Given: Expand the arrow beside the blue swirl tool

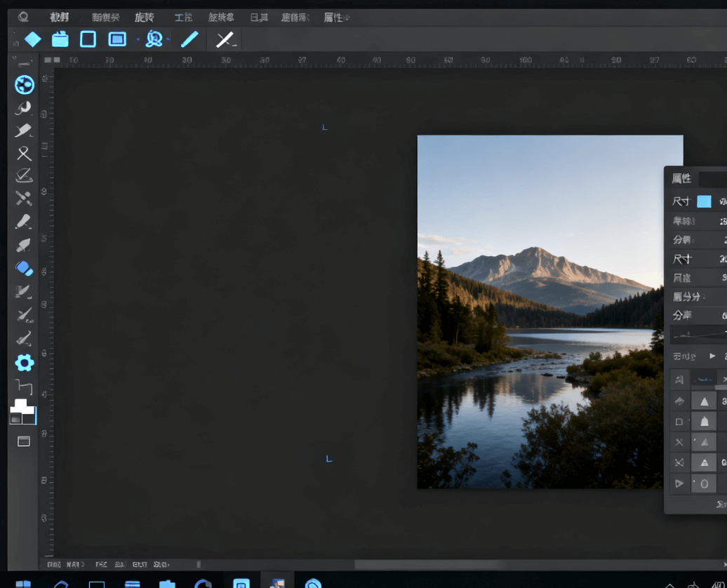Looking at the screenshot, I should tap(168, 39).
